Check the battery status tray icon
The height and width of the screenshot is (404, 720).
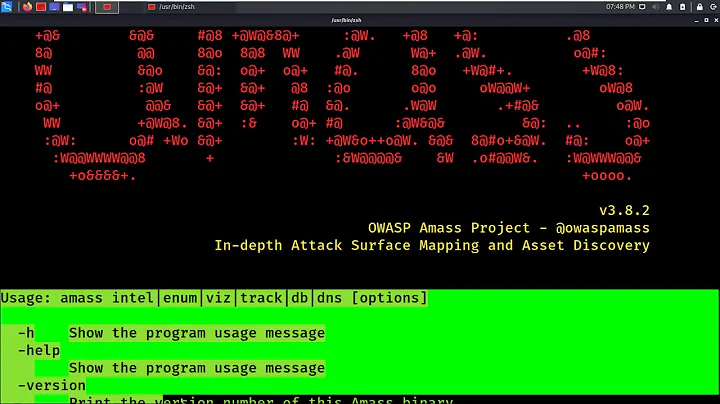[x=682, y=7]
